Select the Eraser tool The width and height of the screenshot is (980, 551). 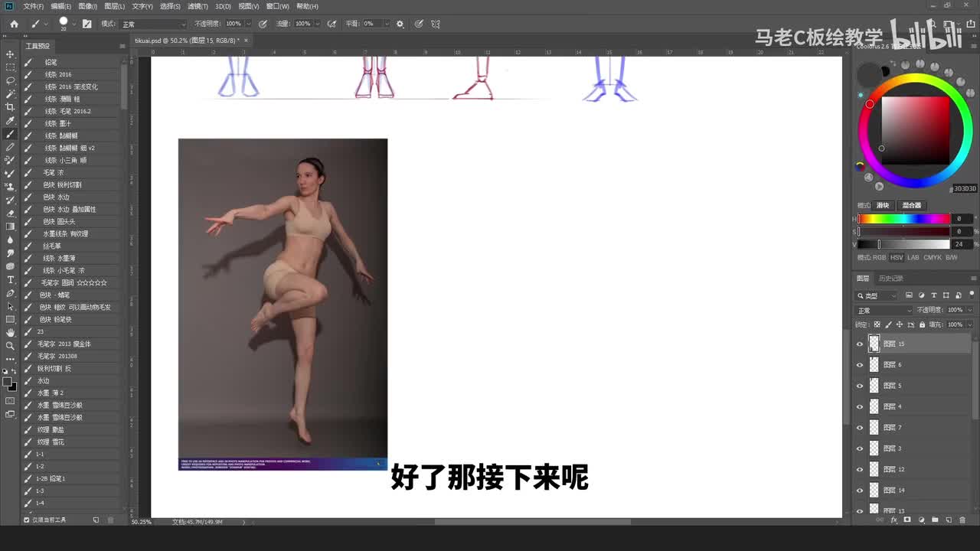pyautogui.click(x=10, y=213)
